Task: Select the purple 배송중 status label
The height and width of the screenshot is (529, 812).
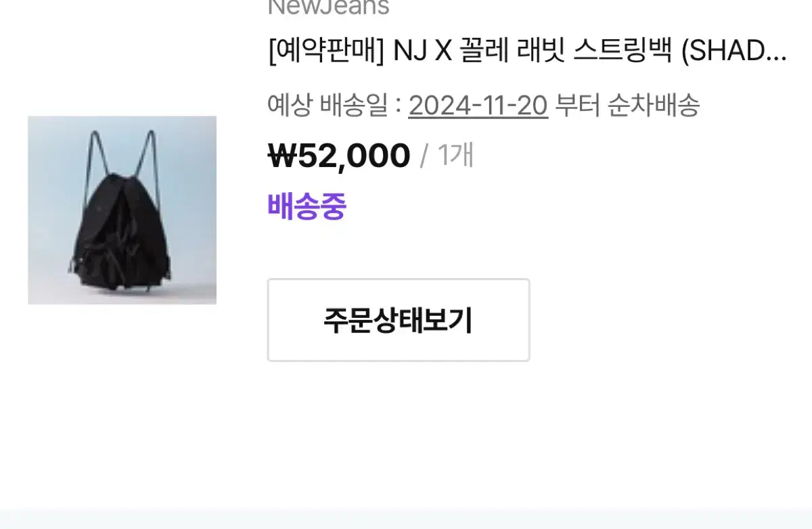Action: point(307,206)
